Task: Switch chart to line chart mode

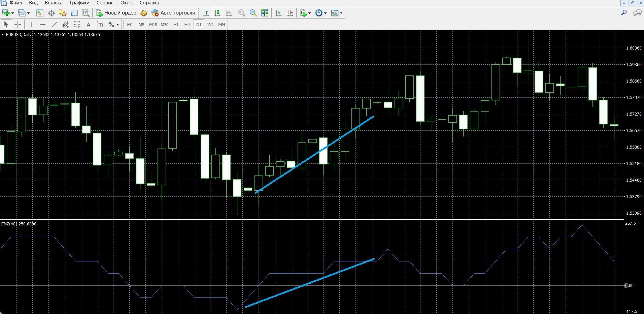Action: [x=229, y=13]
